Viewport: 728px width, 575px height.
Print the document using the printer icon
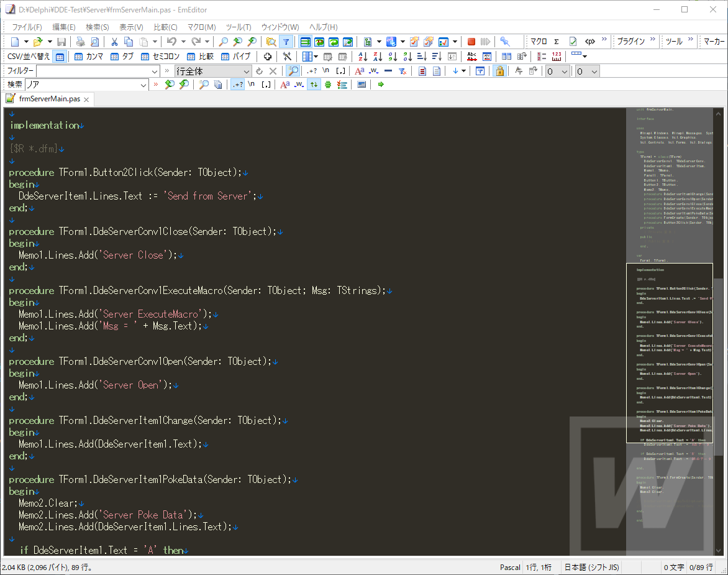(x=80, y=42)
